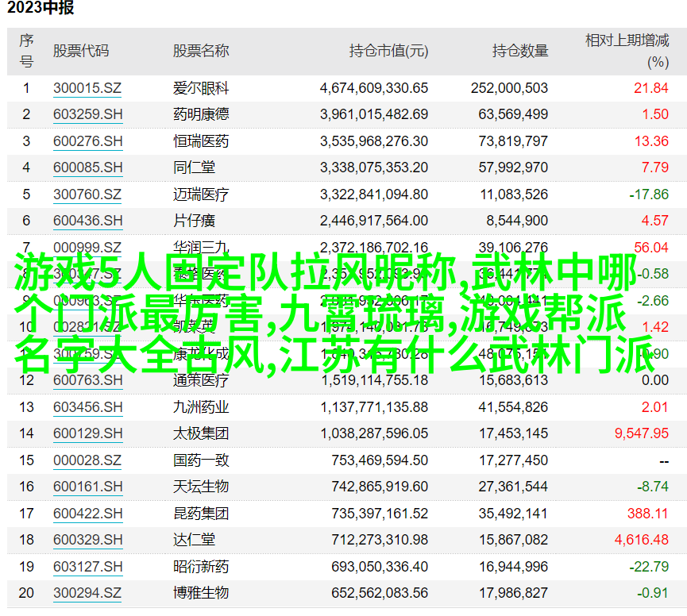Click market value 652,562,083.56
Viewport: 687px width, 616px height.
click(380, 593)
